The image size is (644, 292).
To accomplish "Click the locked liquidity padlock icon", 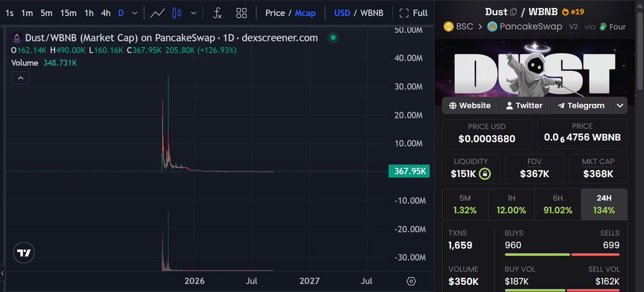I will (x=484, y=174).
